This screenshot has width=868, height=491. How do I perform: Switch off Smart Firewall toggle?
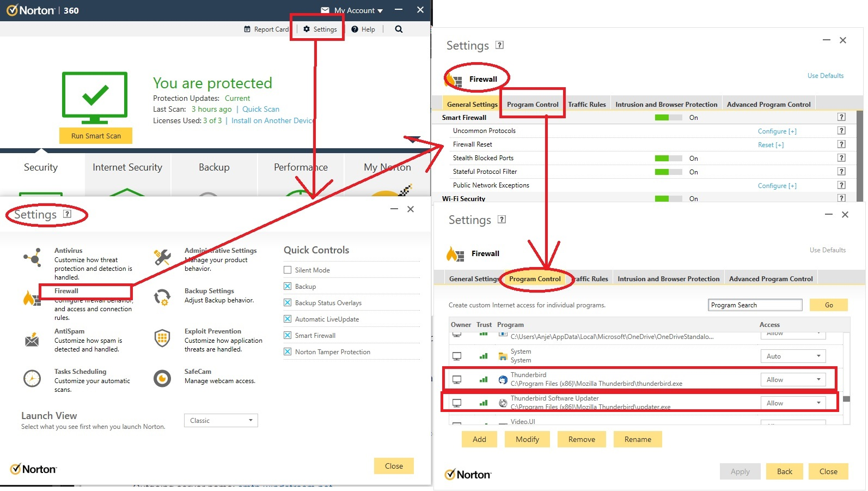pyautogui.click(x=668, y=118)
